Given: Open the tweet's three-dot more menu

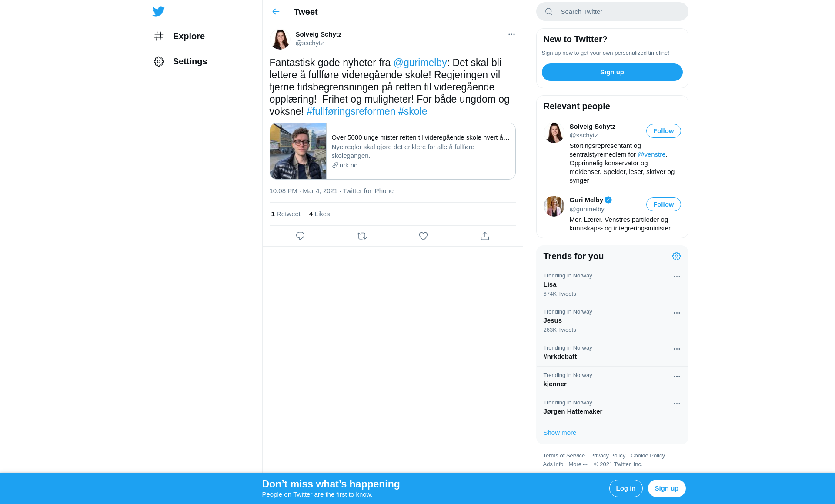Looking at the screenshot, I should pyautogui.click(x=511, y=34).
